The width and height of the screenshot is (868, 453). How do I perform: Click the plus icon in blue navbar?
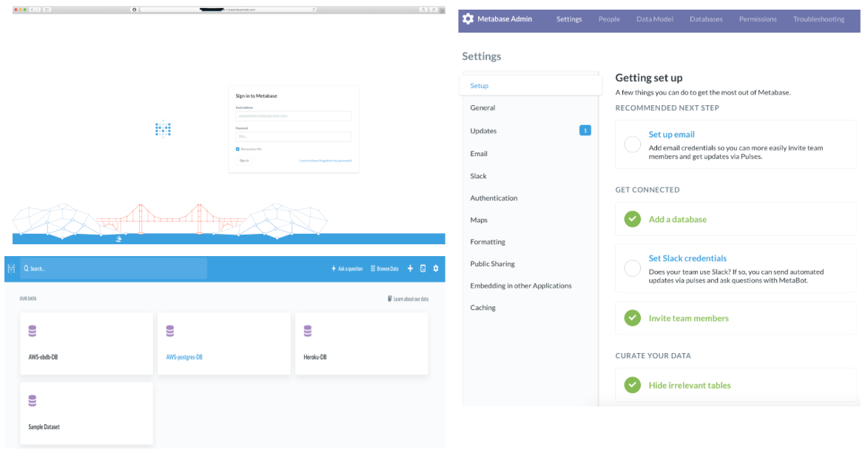411,269
